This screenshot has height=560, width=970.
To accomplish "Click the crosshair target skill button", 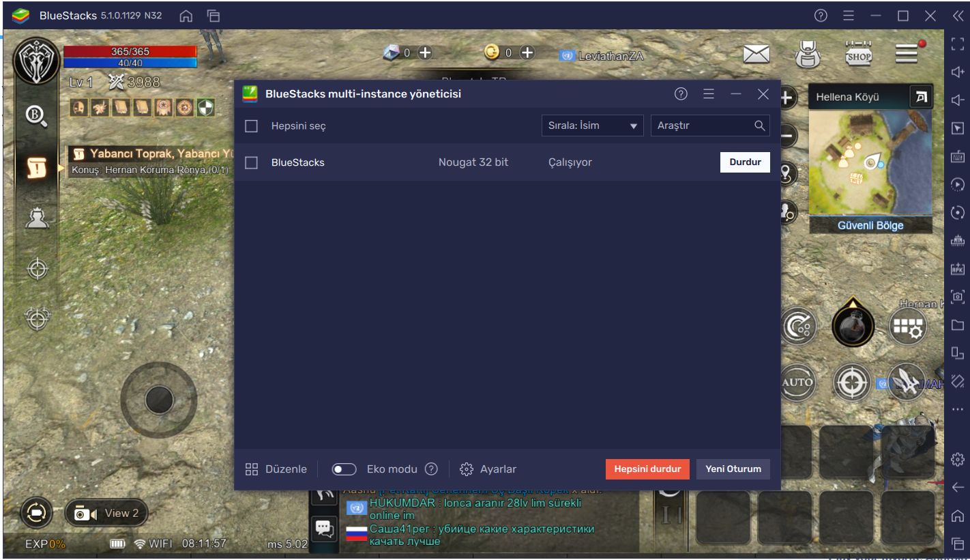I will [x=852, y=383].
